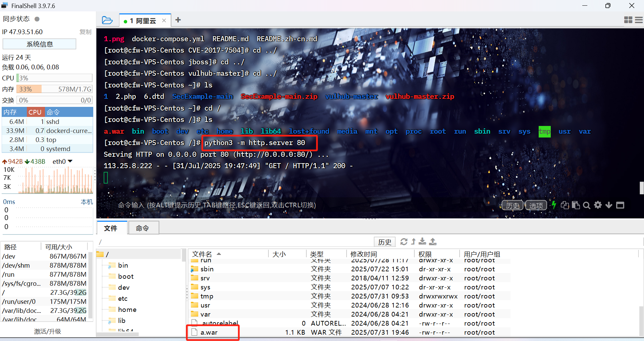The width and height of the screenshot is (644, 341).
Task: Sort files by 文件名 column arrow
Action: [x=219, y=254]
